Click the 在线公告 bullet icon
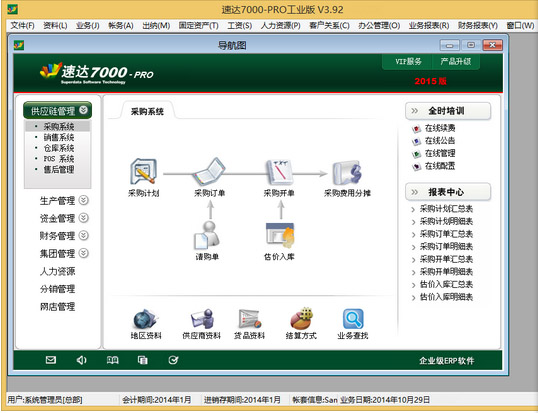The width and height of the screenshot is (538, 413). point(416,141)
